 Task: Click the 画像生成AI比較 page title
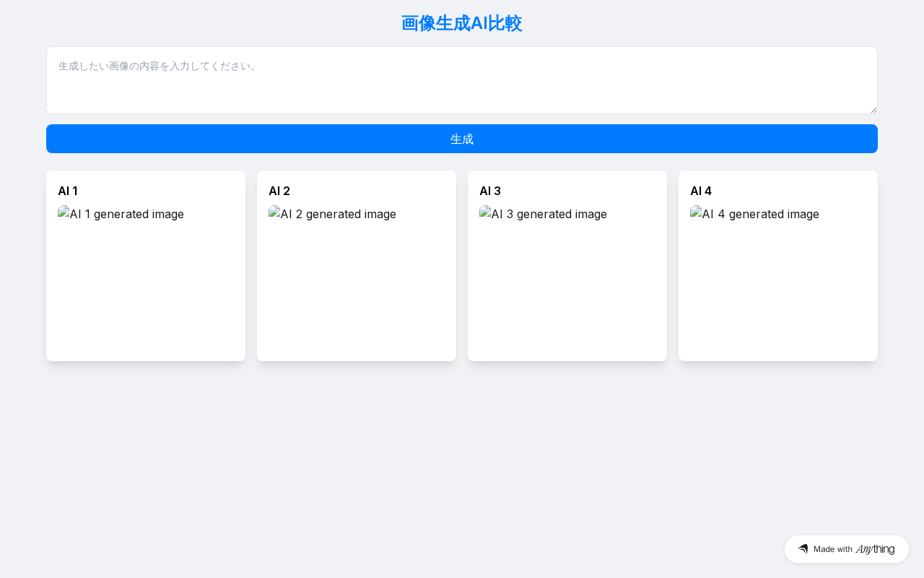click(x=462, y=23)
